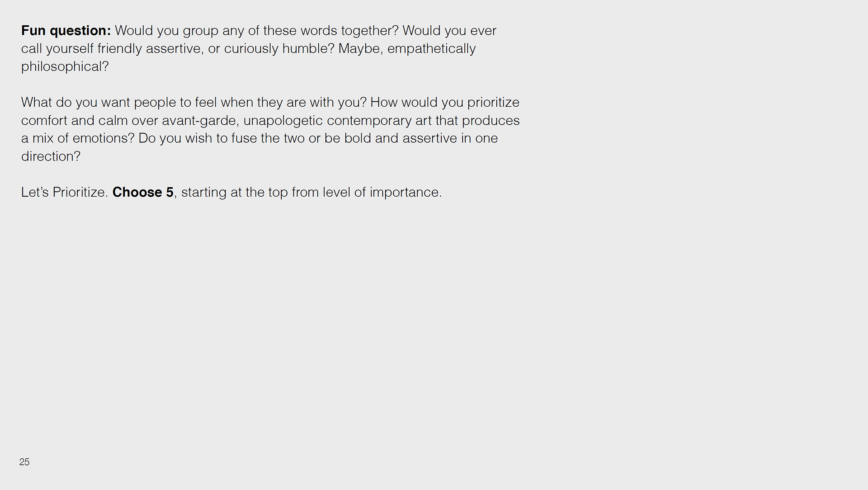
Task: Click the bold "Fun question:" heading
Action: click(66, 31)
